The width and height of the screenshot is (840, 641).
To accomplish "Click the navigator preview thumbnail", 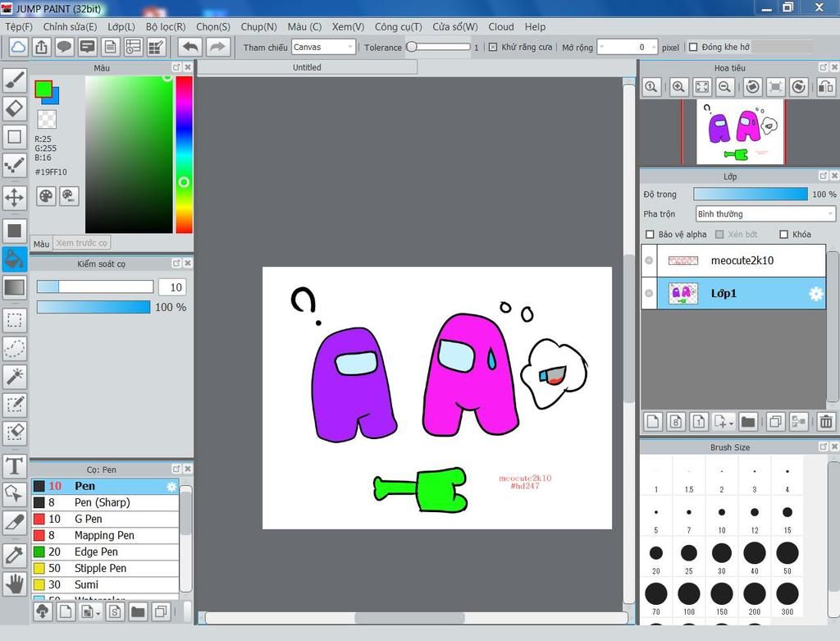I will coord(740,132).
